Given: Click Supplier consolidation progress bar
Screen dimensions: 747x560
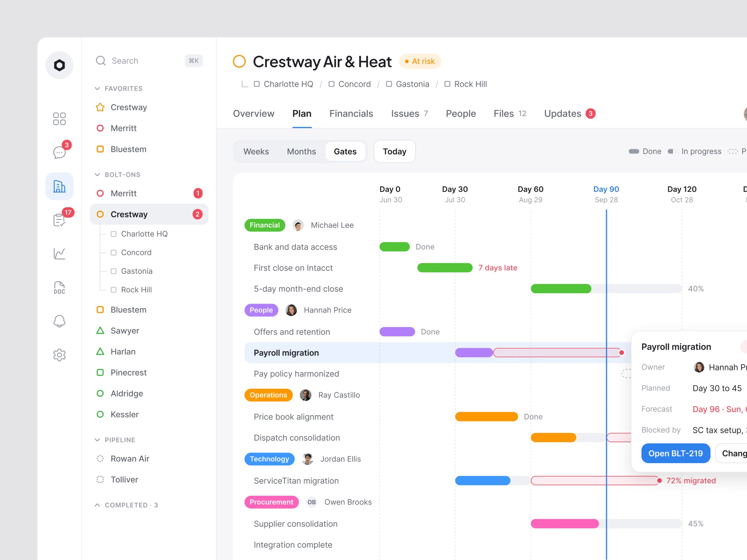Looking at the screenshot, I should point(606,524).
